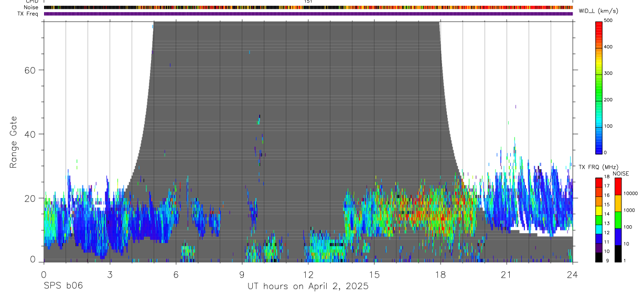Click the 100 label on NOISE legend
Image resolution: width=644 pixels, height=297 pixels.
coord(628,227)
